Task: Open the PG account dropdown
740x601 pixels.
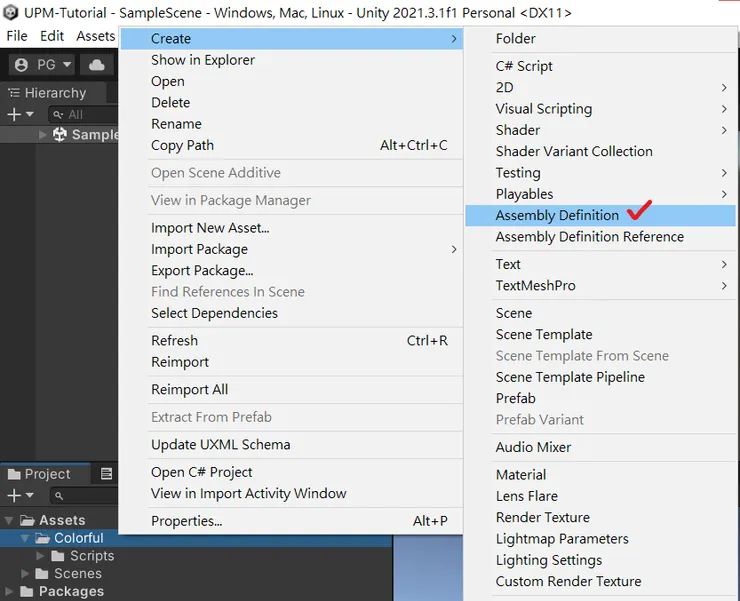Action: 42,64
